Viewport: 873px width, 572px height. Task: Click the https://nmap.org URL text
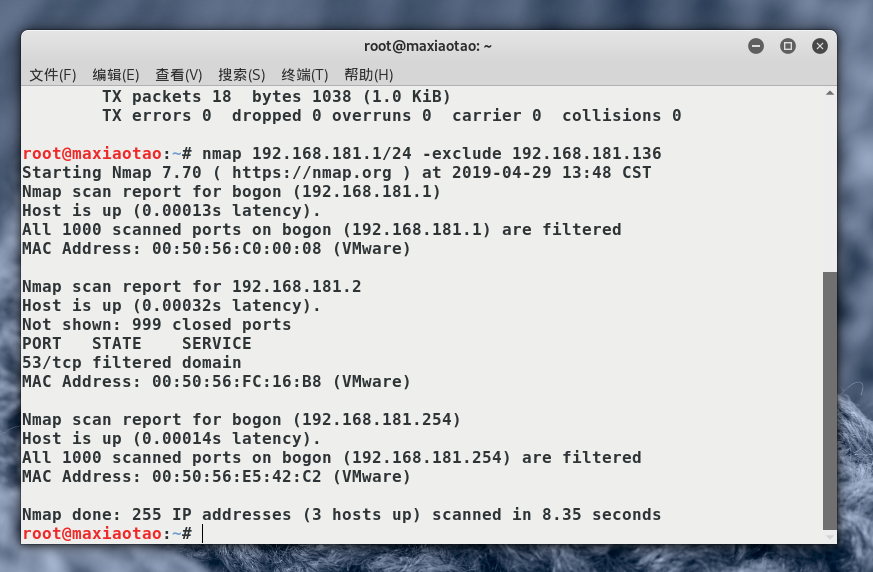coord(312,173)
